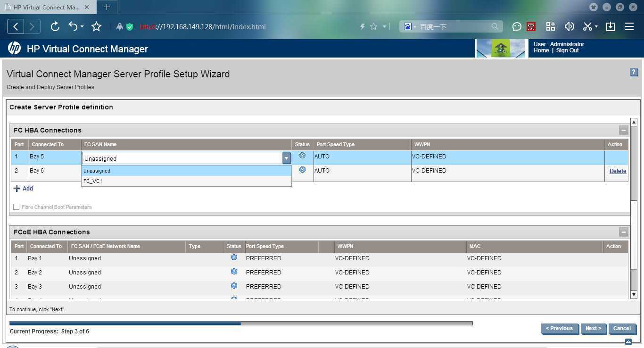Open the apps grid icon in toolbar

click(551, 26)
